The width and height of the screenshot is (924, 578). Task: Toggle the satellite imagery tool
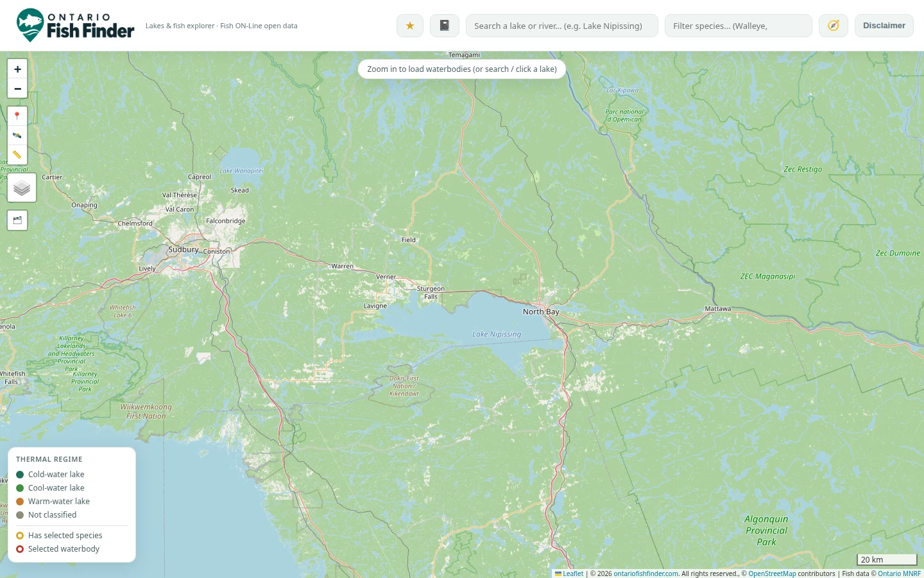[x=17, y=136]
